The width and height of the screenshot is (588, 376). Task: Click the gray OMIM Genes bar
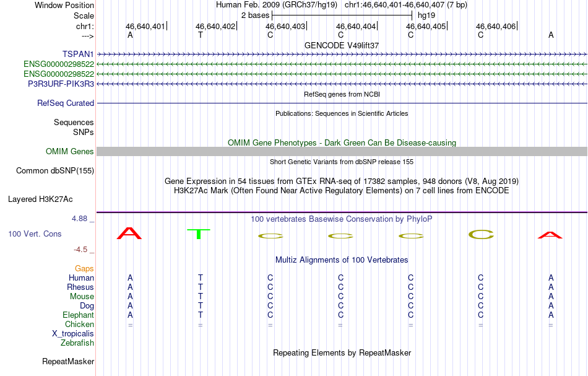[342, 152]
